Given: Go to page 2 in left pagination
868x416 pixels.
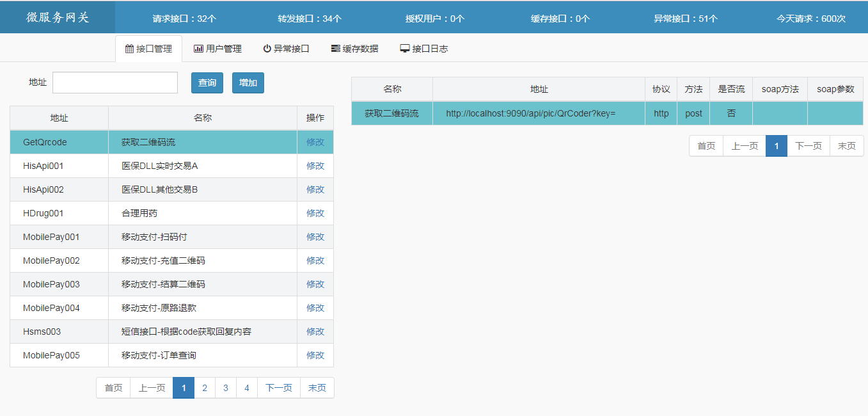Looking at the screenshot, I should click(205, 388).
